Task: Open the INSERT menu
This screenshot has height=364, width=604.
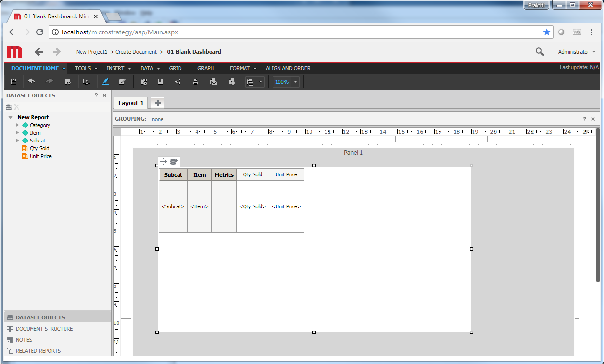Action: (x=115, y=68)
